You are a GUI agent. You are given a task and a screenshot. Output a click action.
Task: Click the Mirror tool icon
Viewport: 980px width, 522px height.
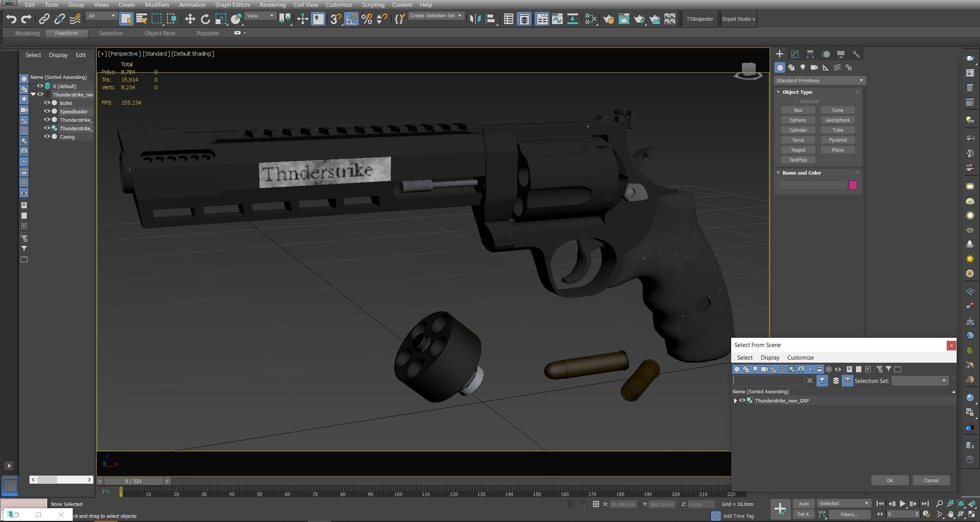pos(475,19)
